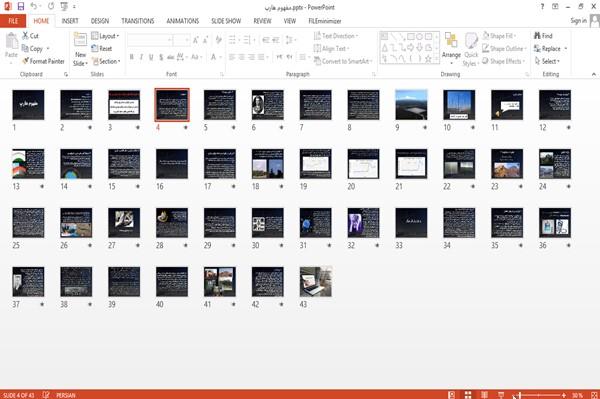
Task: Open the Section dropdown
Action: (x=106, y=61)
